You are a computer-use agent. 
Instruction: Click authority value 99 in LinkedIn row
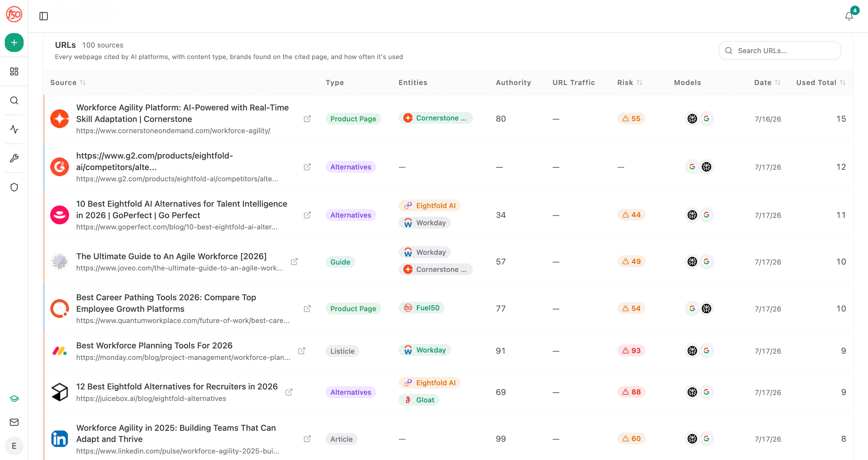501,439
